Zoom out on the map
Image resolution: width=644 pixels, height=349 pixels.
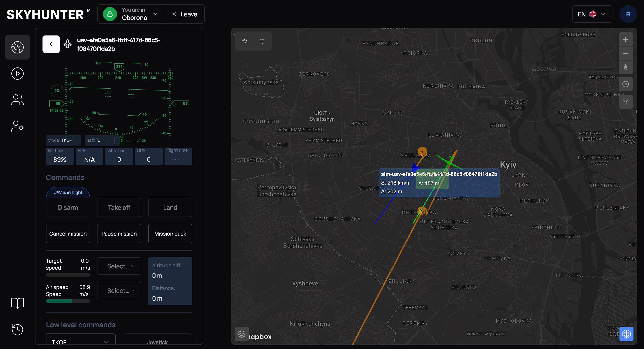(x=625, y=54)
